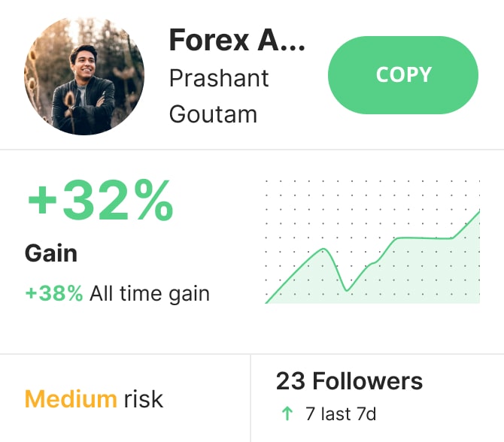
Task: Click the surname "Goutam"
Action: tap(213, 114)
